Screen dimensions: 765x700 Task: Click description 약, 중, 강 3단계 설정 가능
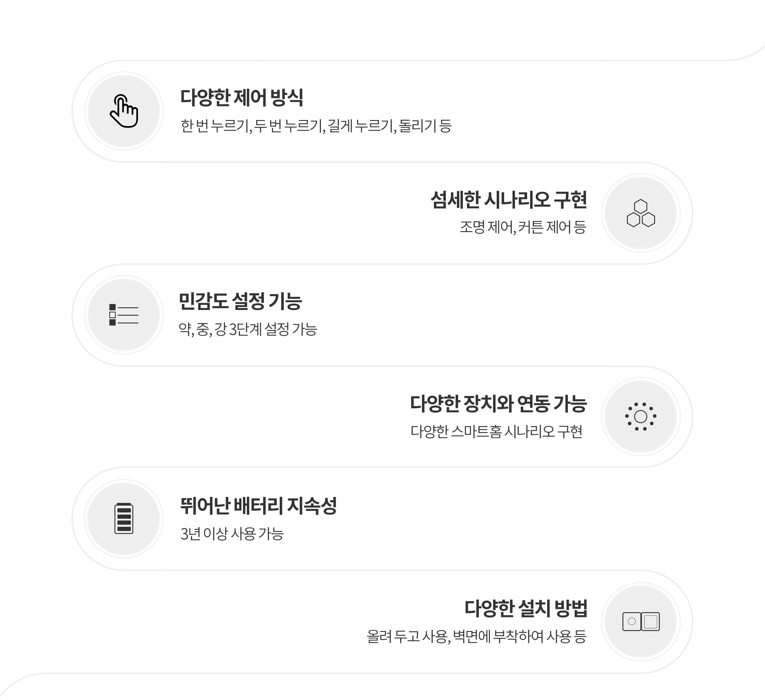tap(248, 329)
